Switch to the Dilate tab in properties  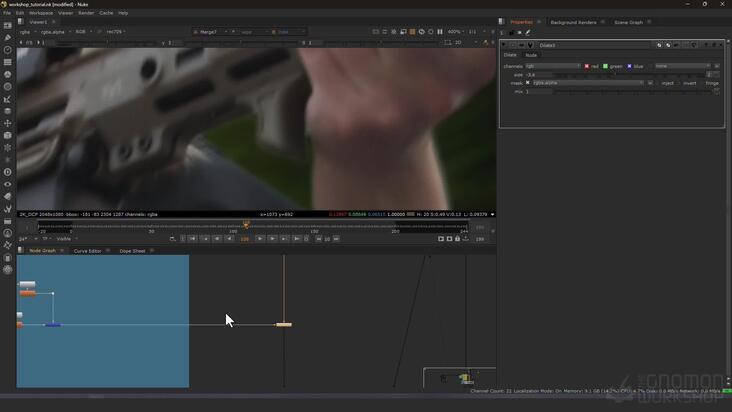[510, 55]
